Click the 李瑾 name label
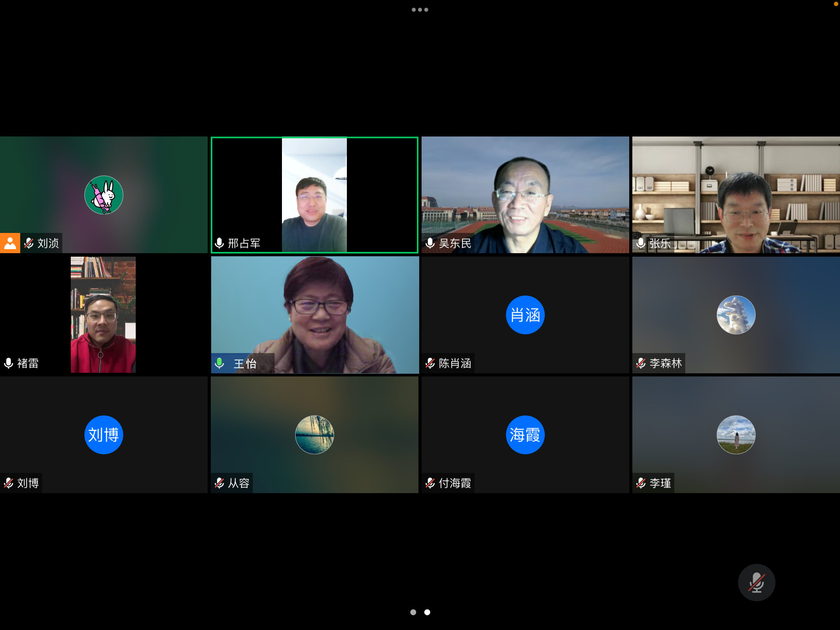The image size is (840, 630). [x=660, y=483]
